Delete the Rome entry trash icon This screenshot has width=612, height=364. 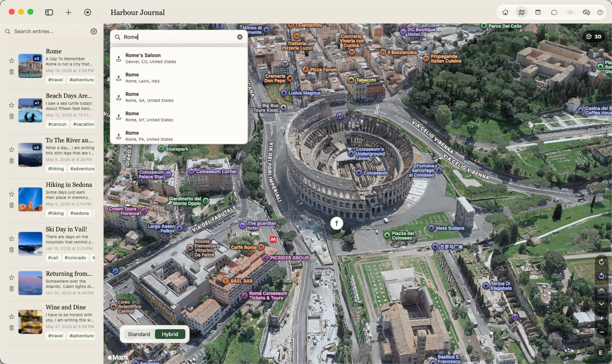tap(11, 72)
